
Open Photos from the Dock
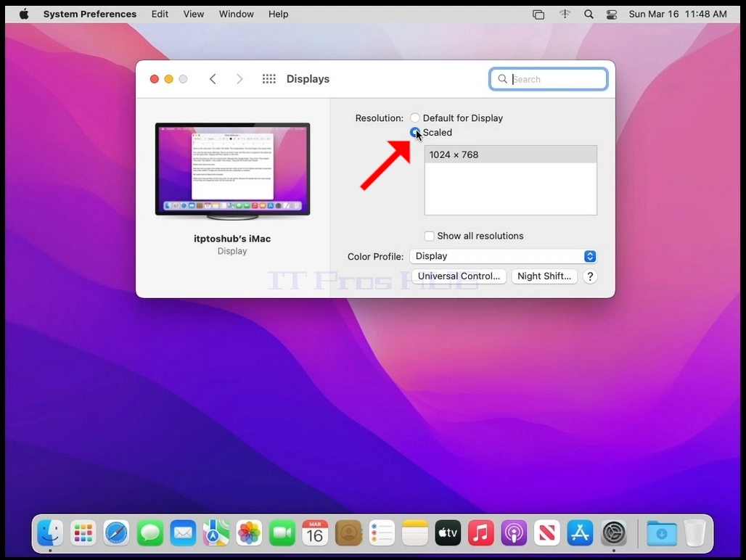tap(250, 533)
